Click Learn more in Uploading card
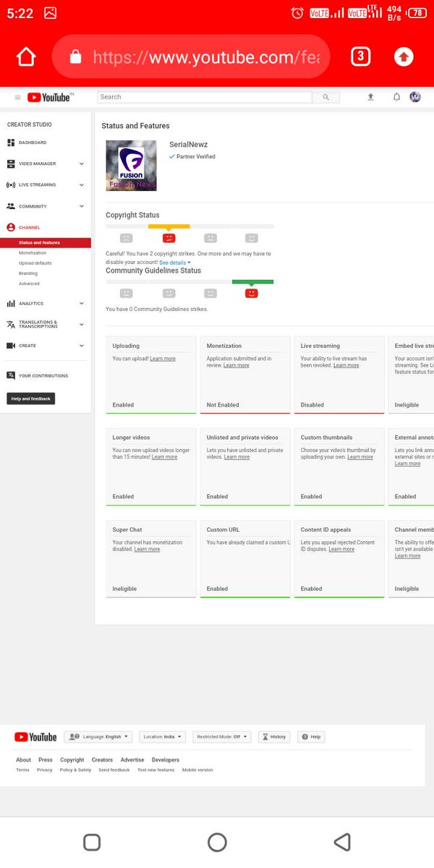This screenshot has width=434, height=868. (163, 359)
